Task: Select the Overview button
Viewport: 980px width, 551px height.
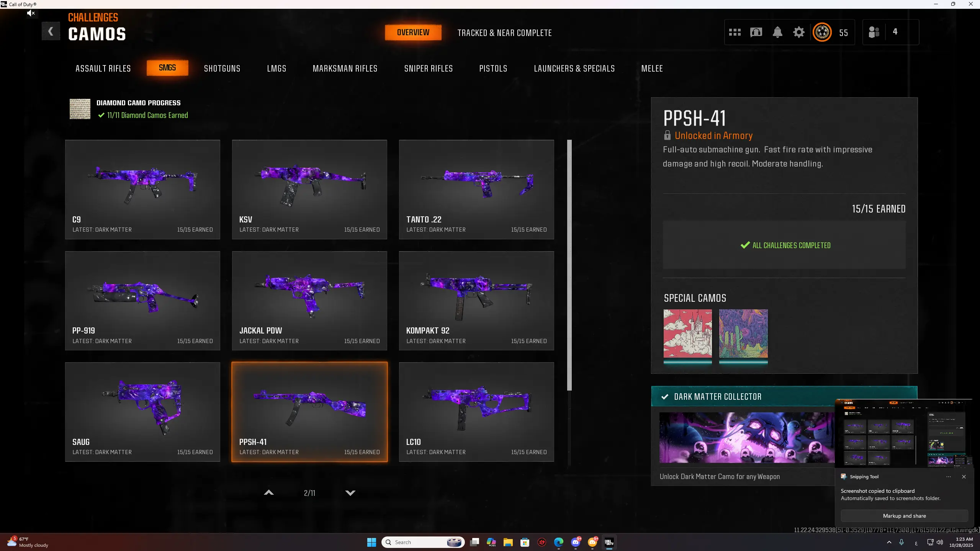Action: 413,33
